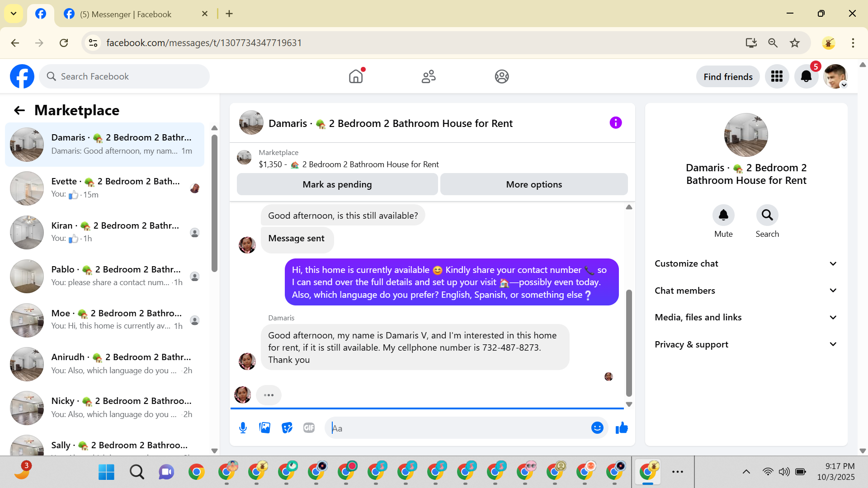868x488 pixels.
Task: Open Facebook menu grid icon
Action: tap(777, 77)
